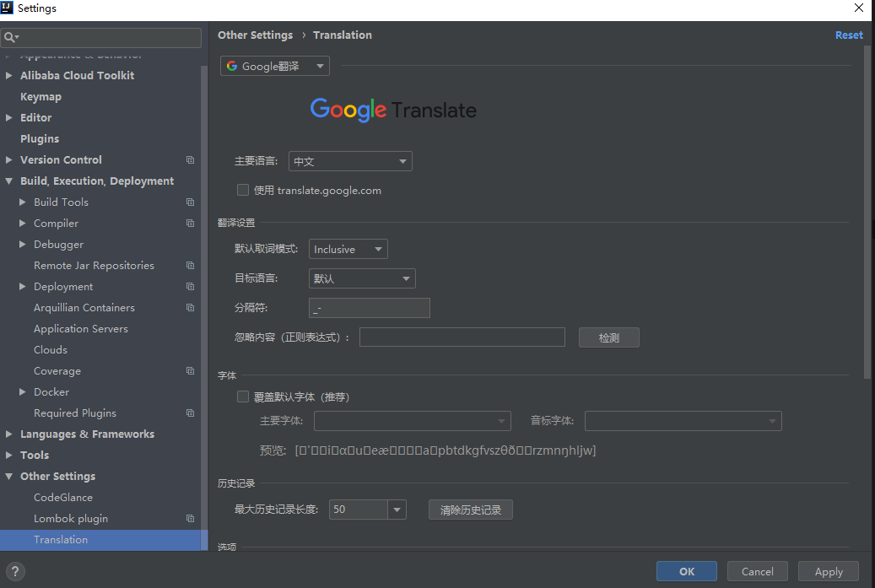This screenshot has width=875, height=588.
Task: Click project-level icon beside Compiler
Action: 191,224
